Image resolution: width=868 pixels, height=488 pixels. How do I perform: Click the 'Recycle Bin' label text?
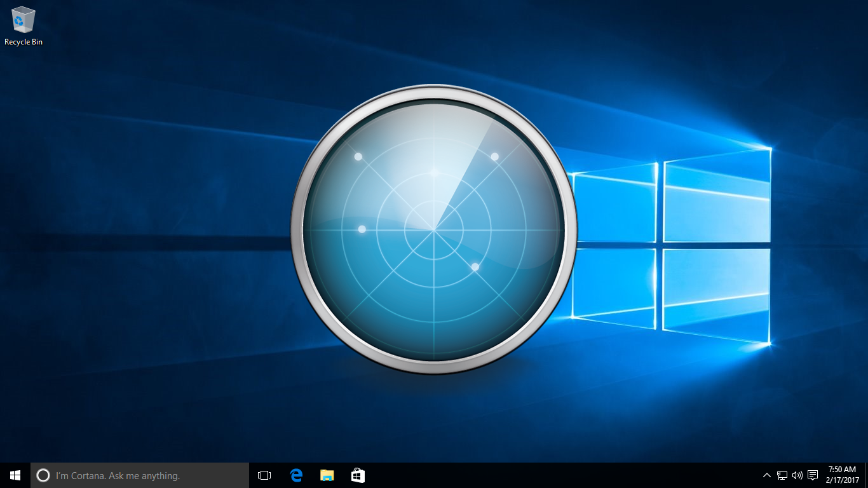click(24, 42)
